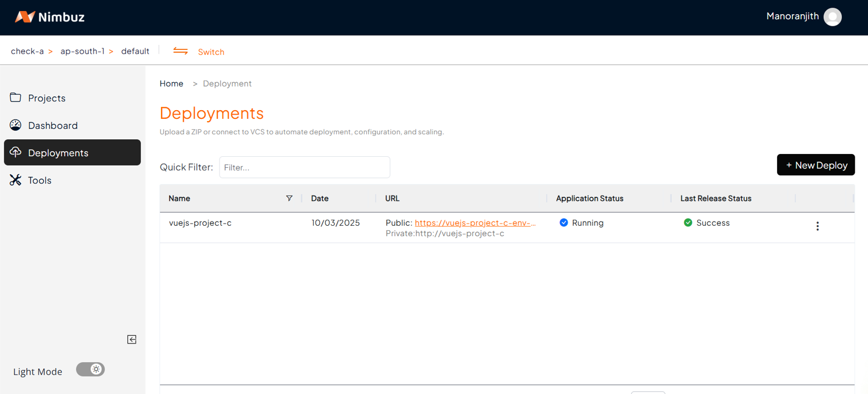Screen dimensions: 868x394
Task: Click the Switch arrows icon
Action: (x=181, y=51)
